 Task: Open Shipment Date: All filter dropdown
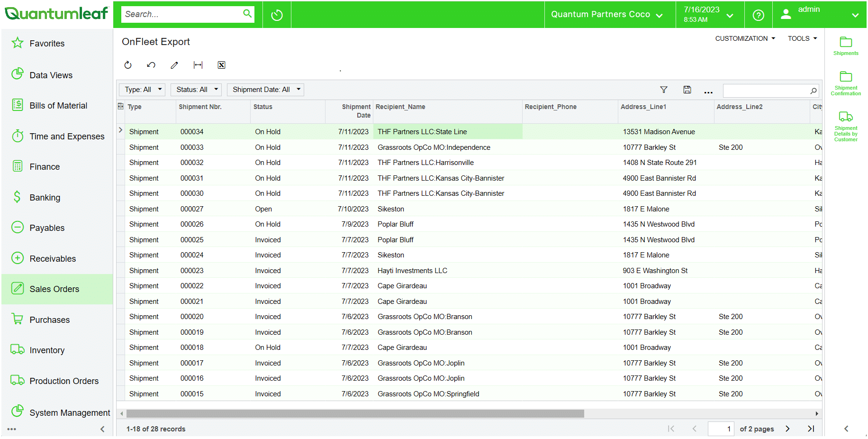(x=266, y=90)
